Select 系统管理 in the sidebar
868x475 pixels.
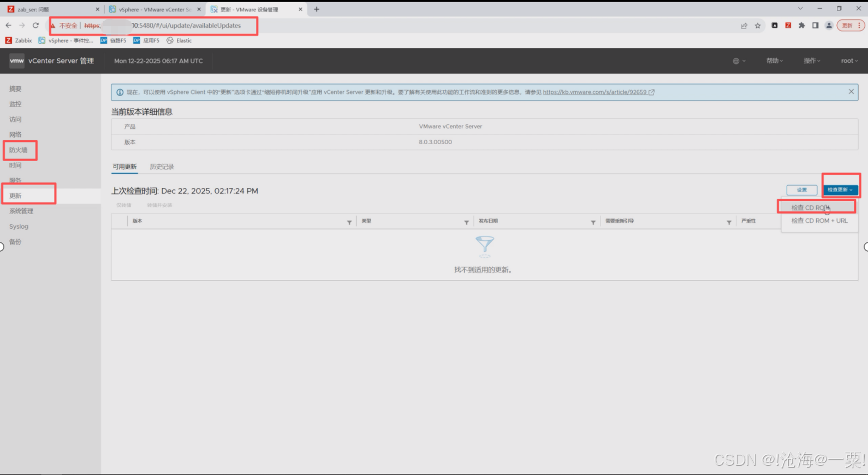pos(21,211)
